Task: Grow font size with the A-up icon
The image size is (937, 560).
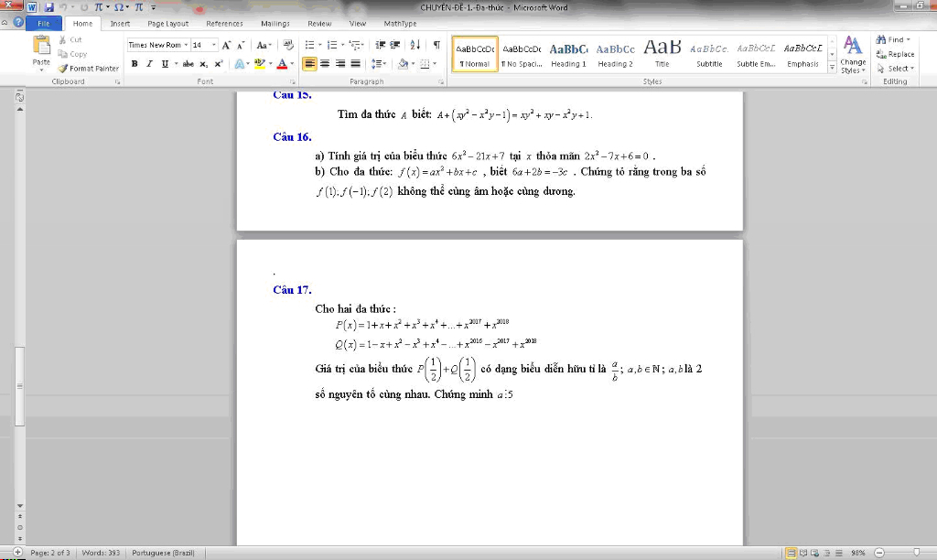Action: coord(226,46)
